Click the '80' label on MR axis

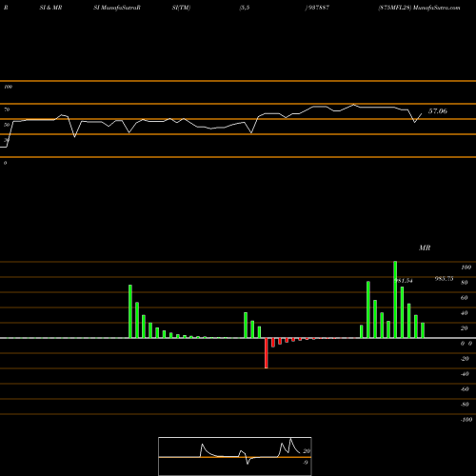(x=465, y=283)
